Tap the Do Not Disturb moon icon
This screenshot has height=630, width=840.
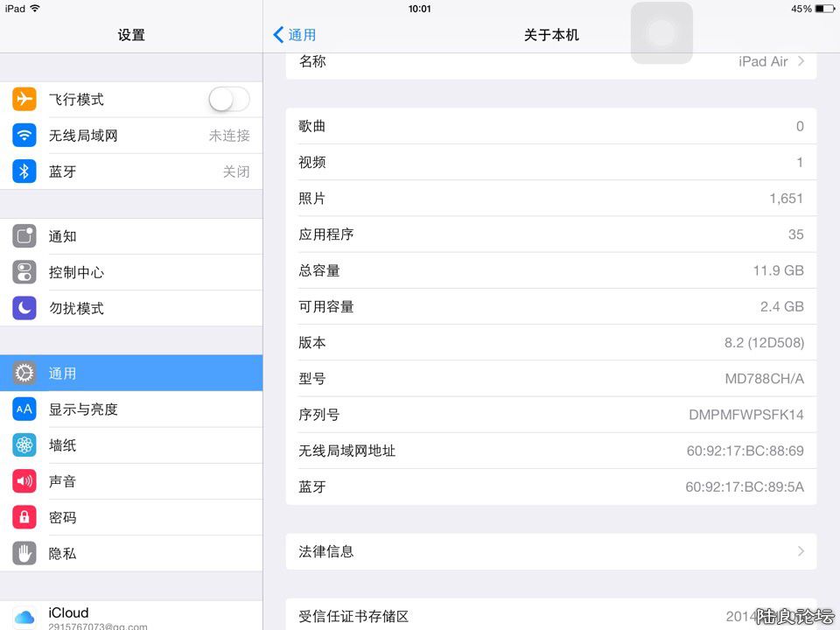pyautogui.click(x=24, y=308)
